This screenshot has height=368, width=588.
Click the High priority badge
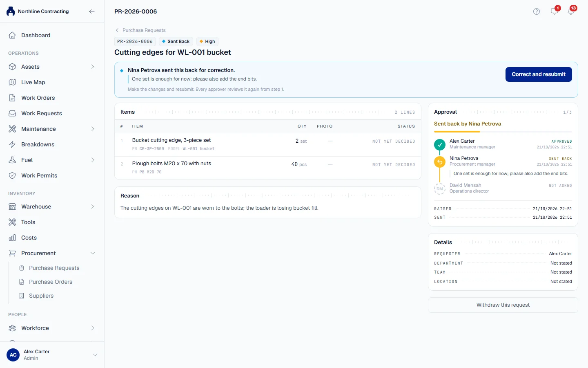coord(207,41)
